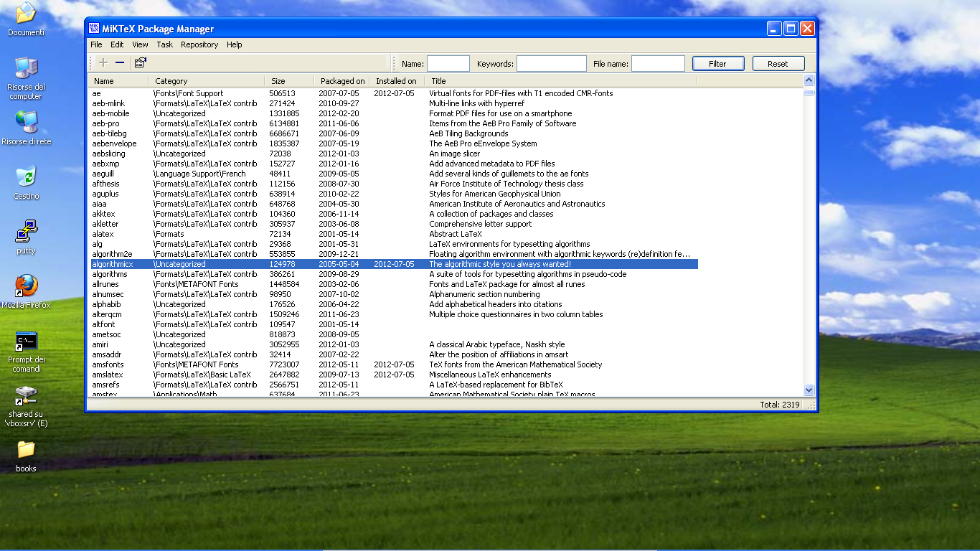Select the aeb-mobile package row
Viewport: 980px width, 551px height.
[393, 113]
